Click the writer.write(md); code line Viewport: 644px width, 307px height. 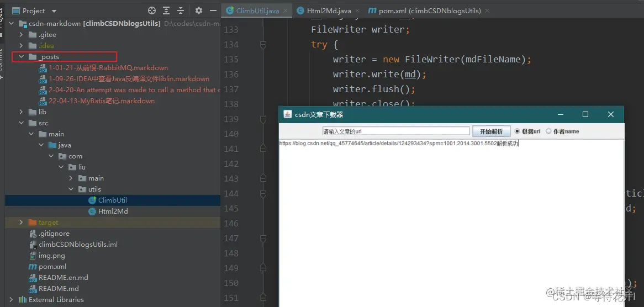click(380, 75)
